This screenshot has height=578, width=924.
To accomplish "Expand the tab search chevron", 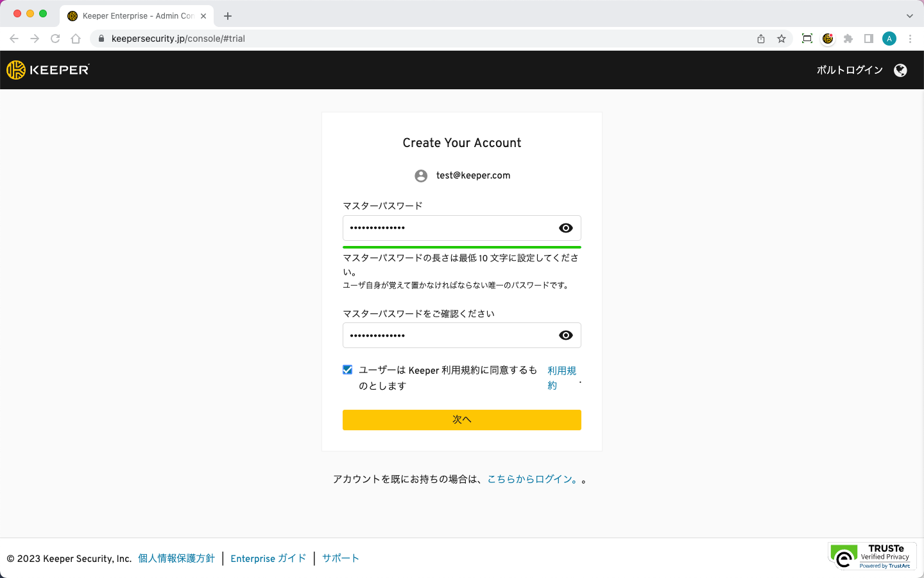I will pos(909,15).
